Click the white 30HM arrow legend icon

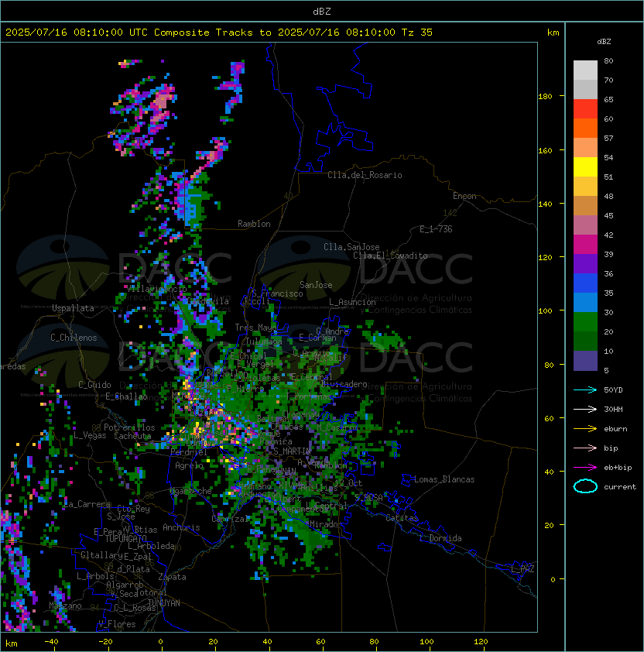tap(585, 409)
